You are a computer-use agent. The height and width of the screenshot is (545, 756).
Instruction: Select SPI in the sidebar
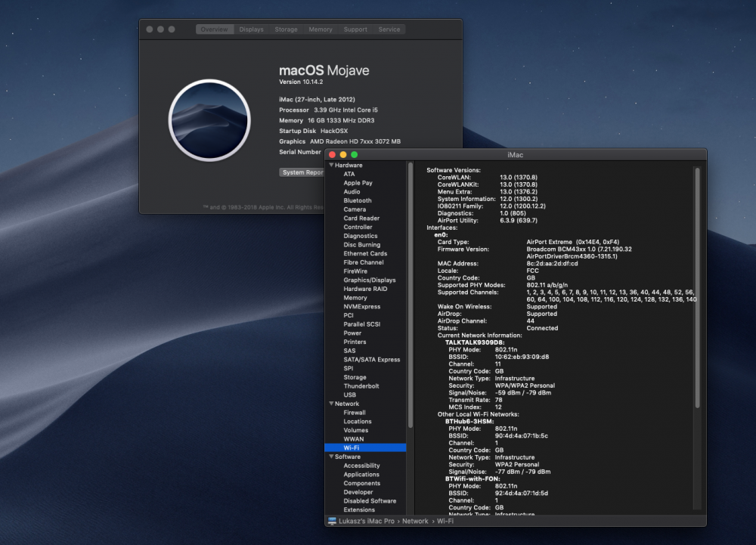[x=348, y=368]
